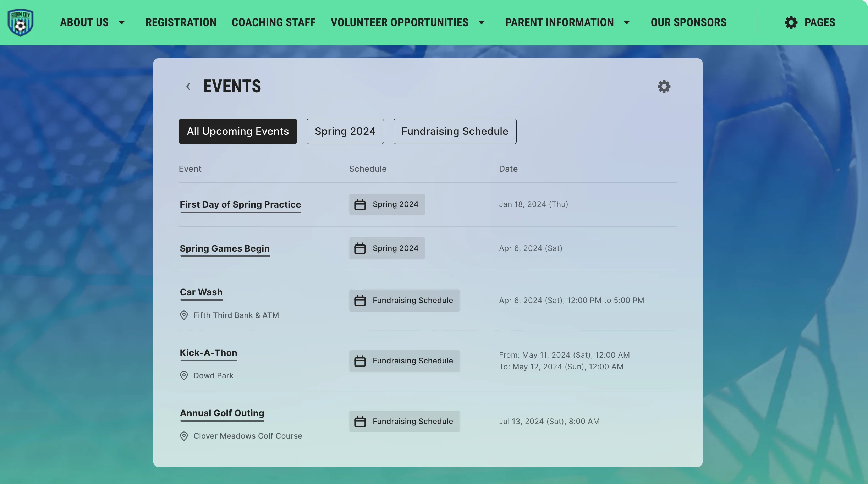Switch to the Spring 2024 filter tab
The height and width of the screenshot is (484, 868).
345,131
